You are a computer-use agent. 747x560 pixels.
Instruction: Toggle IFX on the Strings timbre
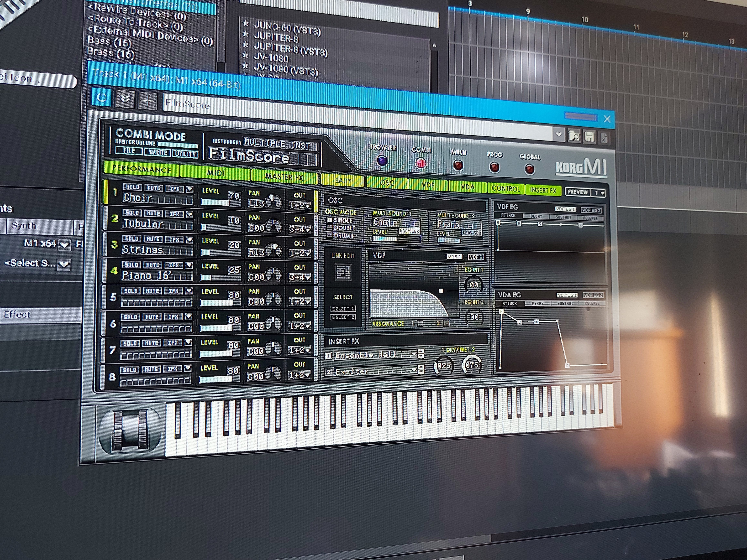pos(174,239)
